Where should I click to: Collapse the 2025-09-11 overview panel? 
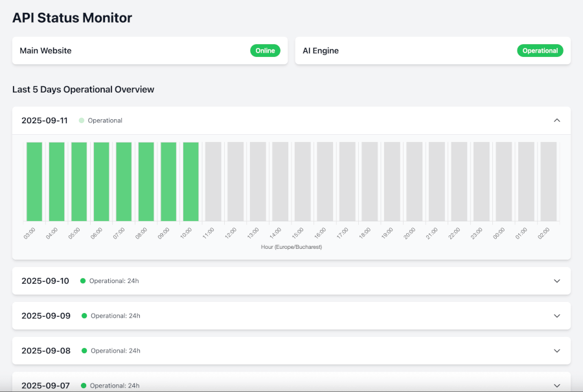coord(556,120)
